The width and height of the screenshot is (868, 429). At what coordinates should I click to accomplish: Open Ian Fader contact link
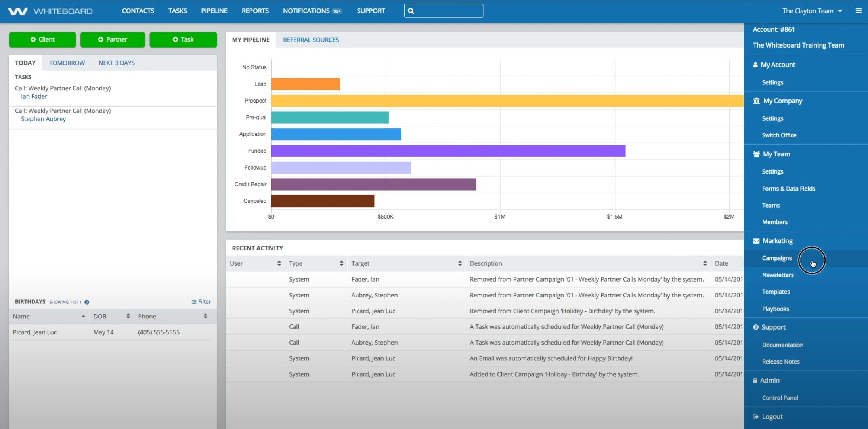coord(34,96)
